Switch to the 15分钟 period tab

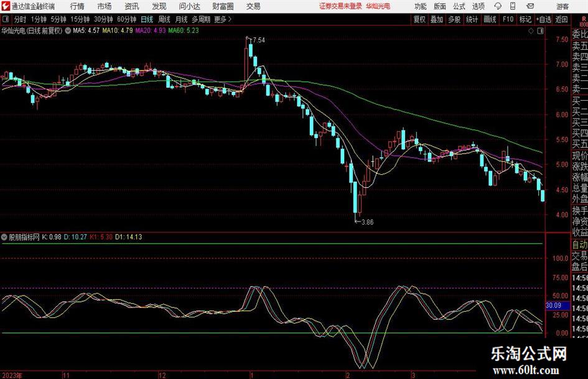pos(80,19)
